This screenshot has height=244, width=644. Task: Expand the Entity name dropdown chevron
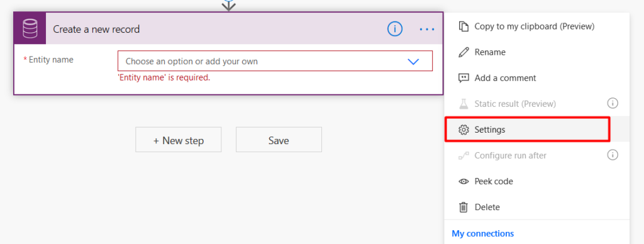point(413,62)
